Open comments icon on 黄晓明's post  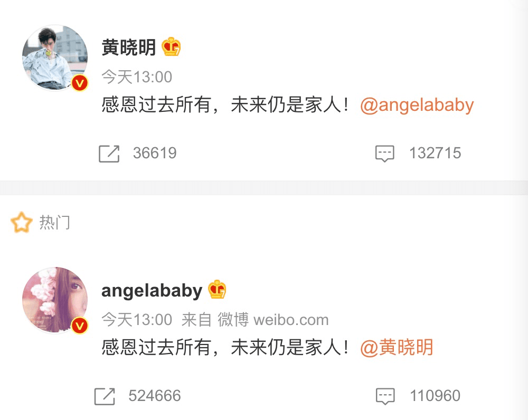(x=385, y=154)
